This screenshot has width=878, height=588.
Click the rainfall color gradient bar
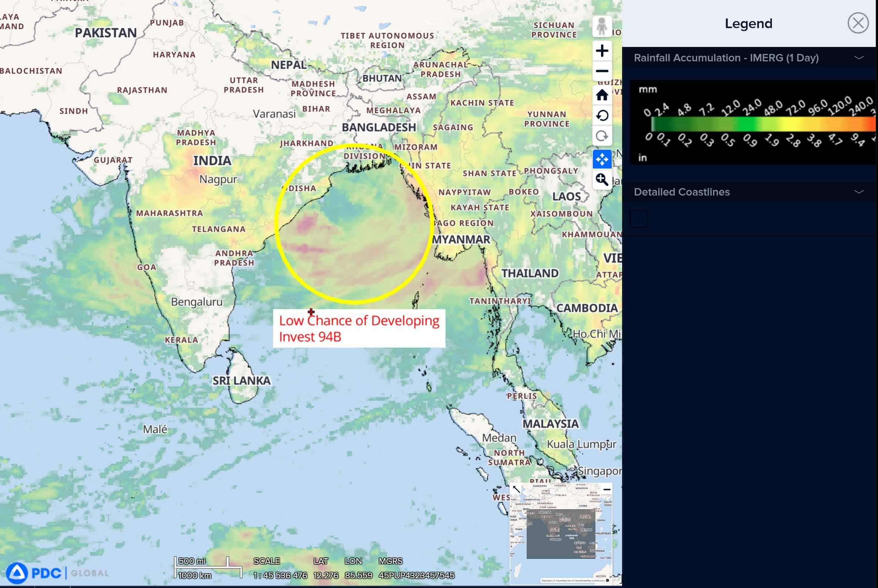pos(763,124)
